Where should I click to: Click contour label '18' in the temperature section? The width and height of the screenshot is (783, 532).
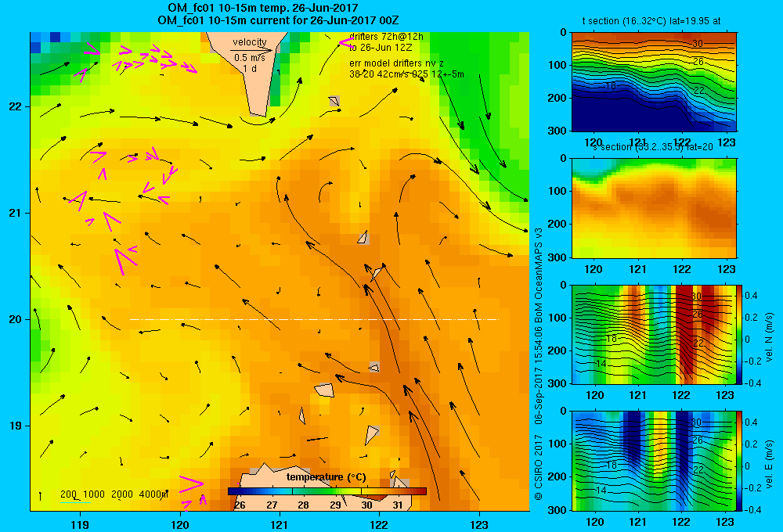[610, 86]
